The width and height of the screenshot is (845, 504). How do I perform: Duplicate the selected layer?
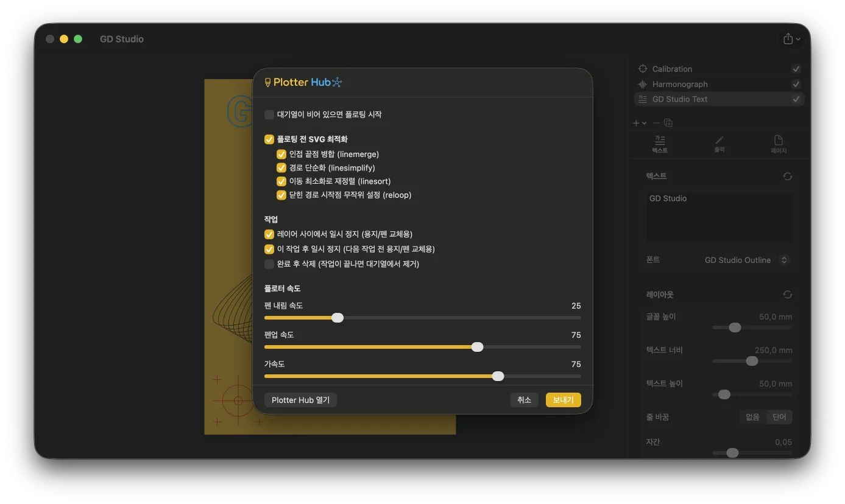[668, 123]
